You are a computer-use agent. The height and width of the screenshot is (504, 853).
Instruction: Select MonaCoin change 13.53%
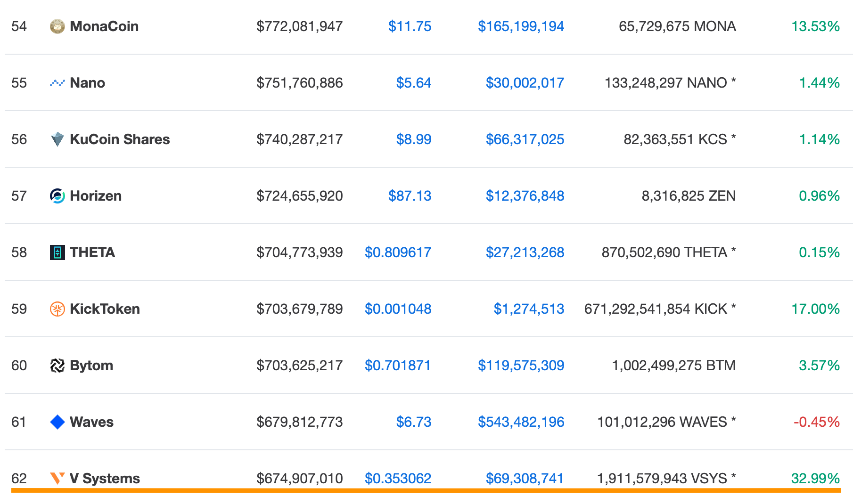click(816, 26)
